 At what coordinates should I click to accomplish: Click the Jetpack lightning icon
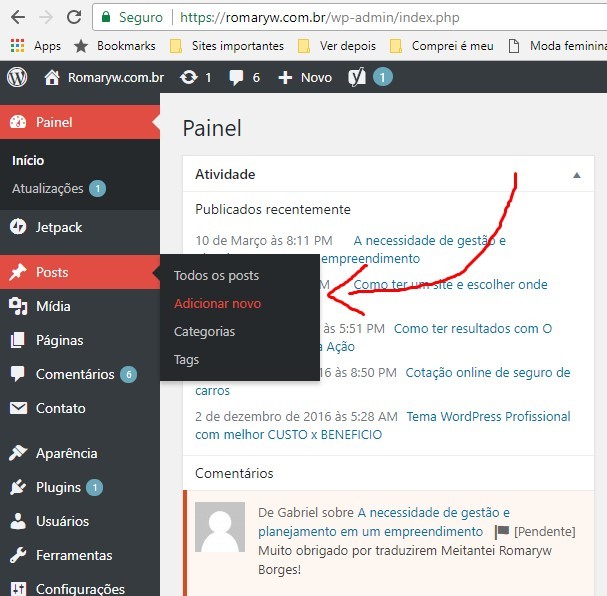tap(18, 227)
